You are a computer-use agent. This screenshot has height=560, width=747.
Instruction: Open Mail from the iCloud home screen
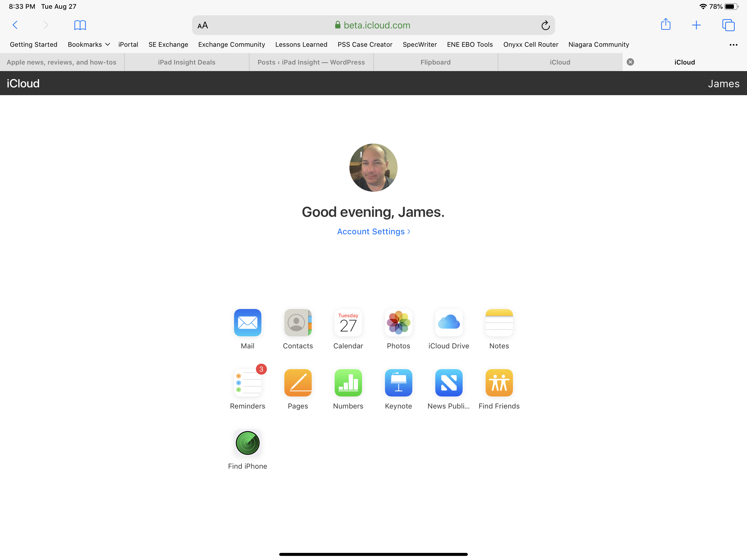click(x=247, y=323)
